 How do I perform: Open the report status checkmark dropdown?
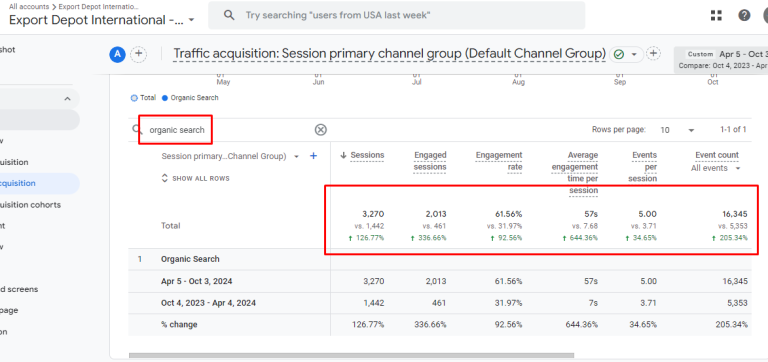pos(625,54)
